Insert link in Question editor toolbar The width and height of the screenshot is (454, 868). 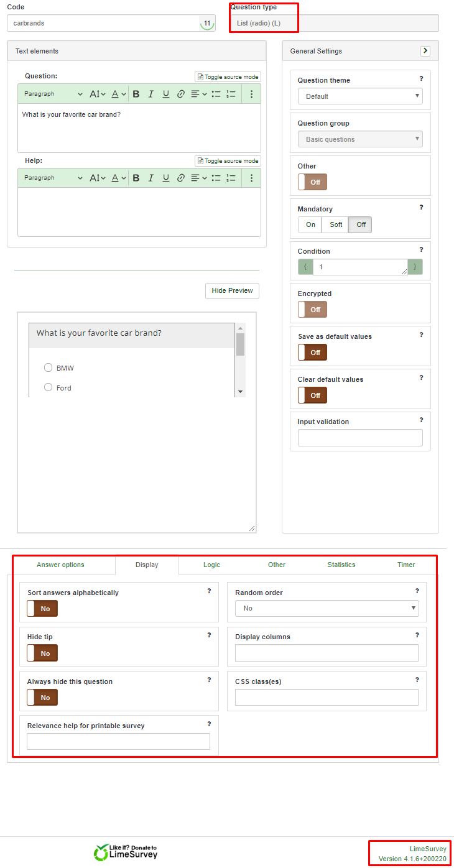[x=181, y=94]
